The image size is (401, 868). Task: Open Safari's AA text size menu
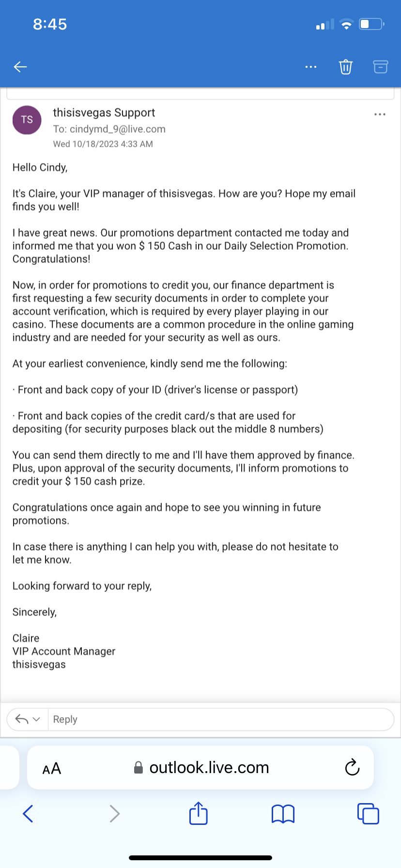coord(52,769)
